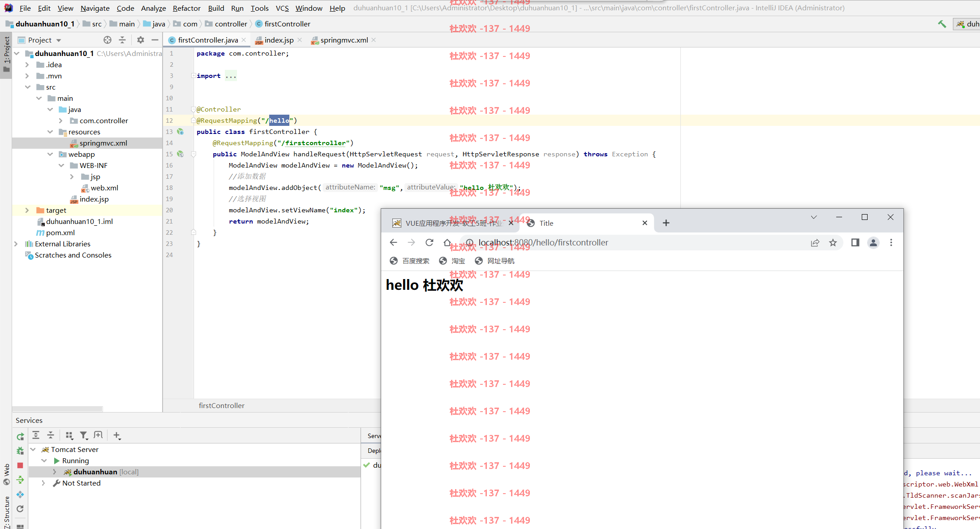Click the 淘宝 bookmark
The width and height of the screenshot is (980, 529).
point(452,261)
